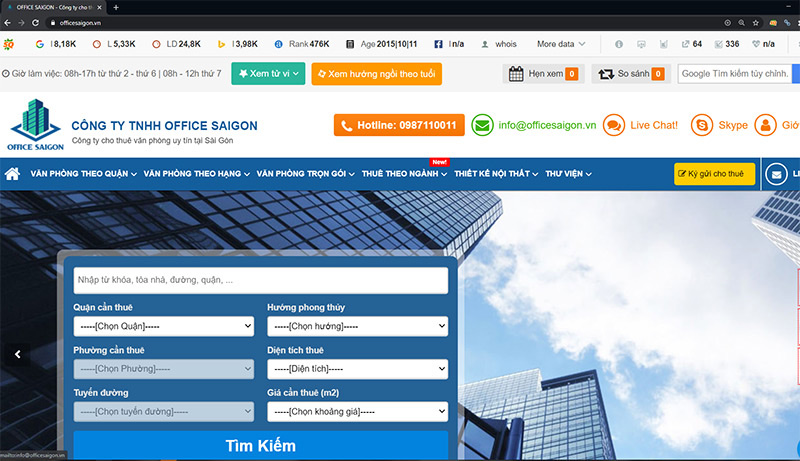
Task: Click the browser forward arrow
Action: pos(21,22)
